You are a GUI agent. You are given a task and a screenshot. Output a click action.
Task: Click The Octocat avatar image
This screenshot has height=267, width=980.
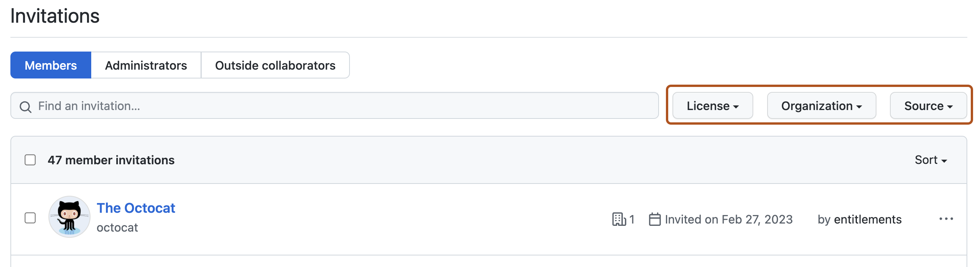(x=69, y=217)
